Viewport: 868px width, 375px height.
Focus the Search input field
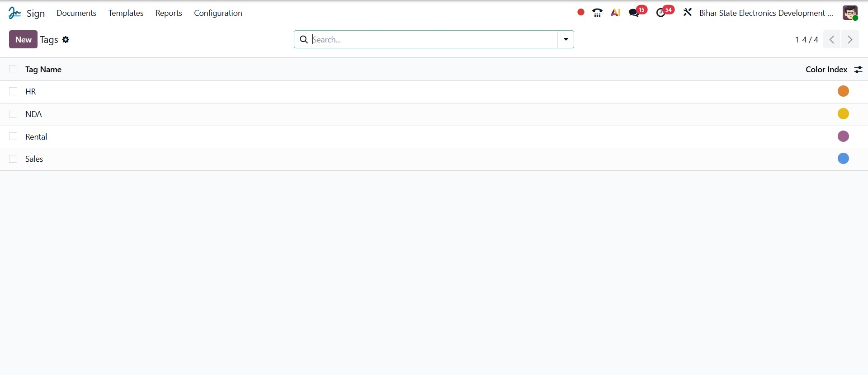[x=434, y=40]
